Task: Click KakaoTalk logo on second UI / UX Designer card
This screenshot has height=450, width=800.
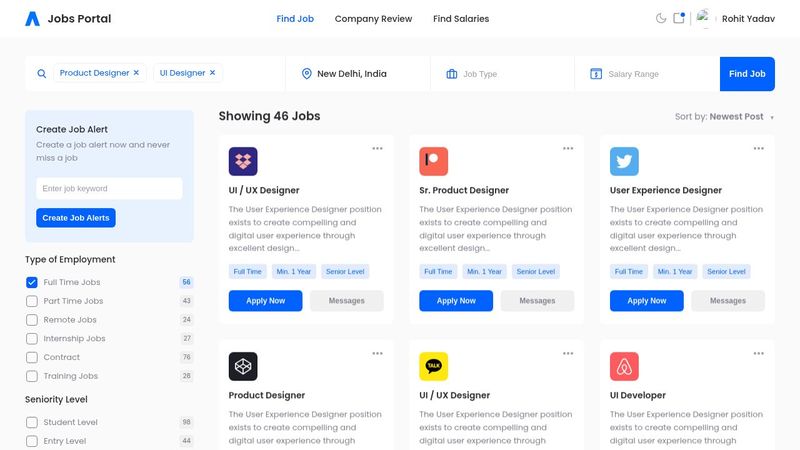Action: [x=434, y=366]
